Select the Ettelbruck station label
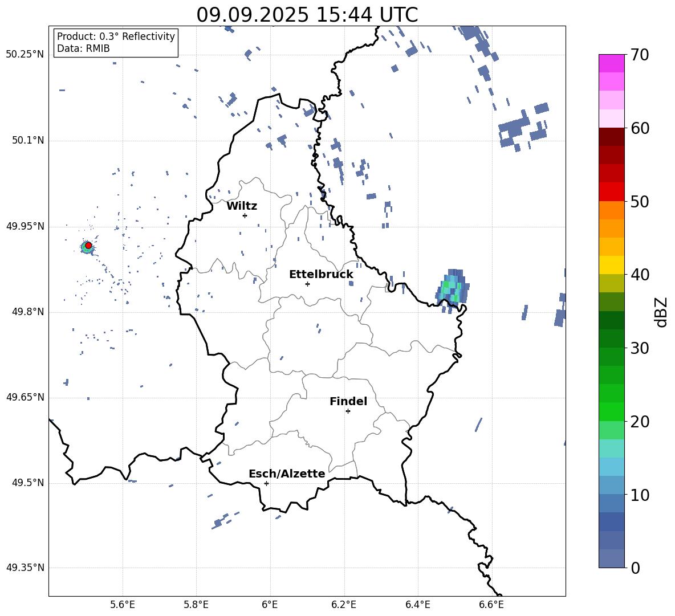 pyautogui.click(x=321, y=275)
